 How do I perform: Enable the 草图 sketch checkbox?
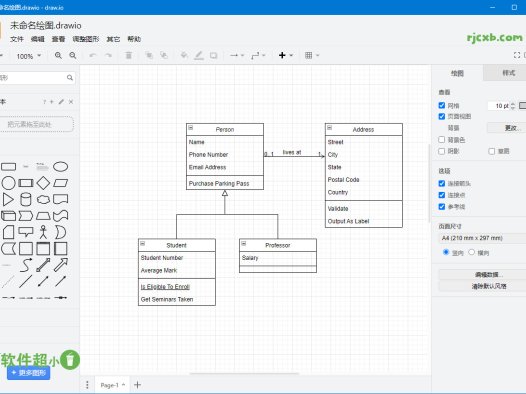[x=492, y=151]
